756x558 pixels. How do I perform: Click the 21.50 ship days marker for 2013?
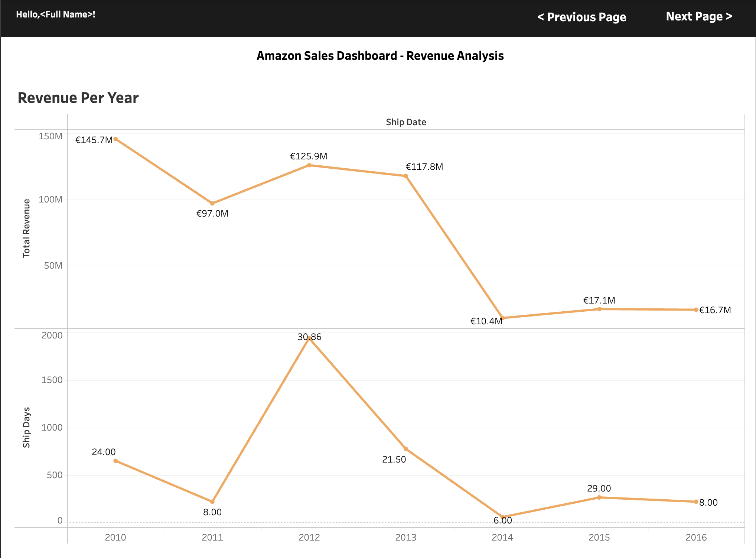(406, 449)
